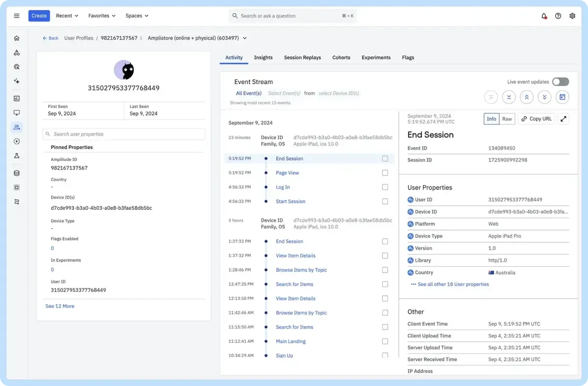Check the Log In event checkbox
Viewport: 588px width, 386px height.
[385, 187]
